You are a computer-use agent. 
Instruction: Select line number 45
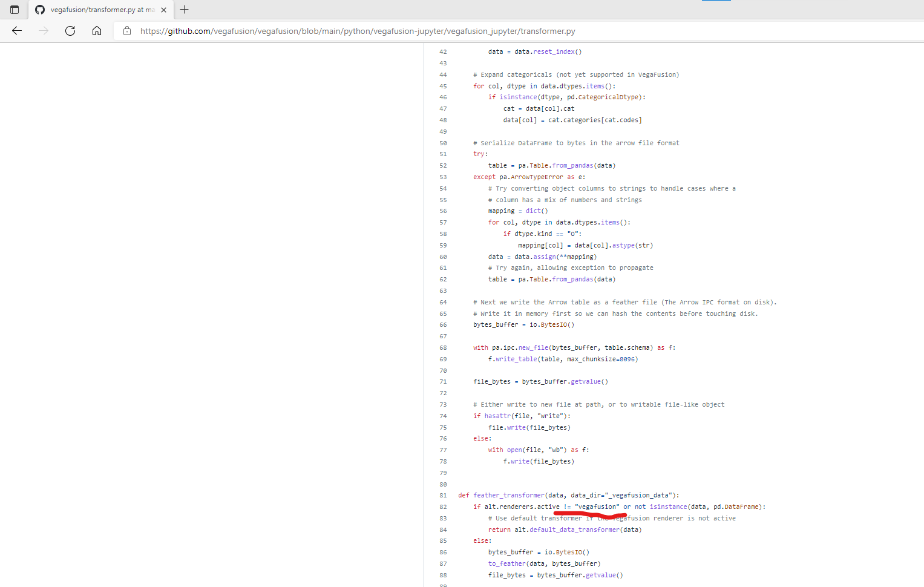443,86
